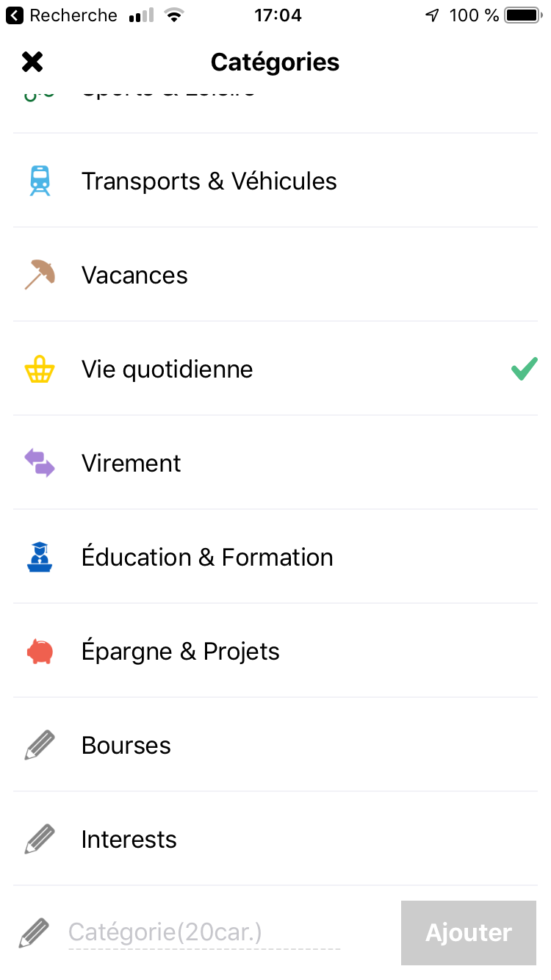Select the Interests custom category
This screenshot has width=551, height=980.
coord(129,840)
